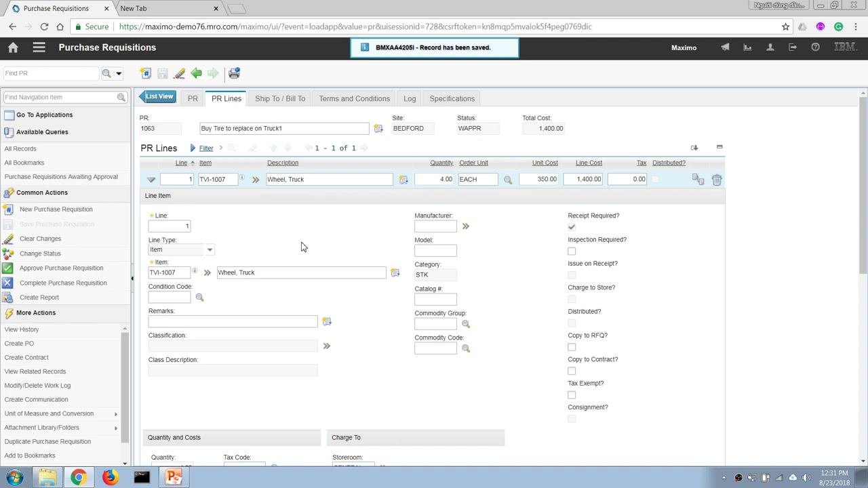Open Commodity Code lookup magnifier
Screen dimensions: 868x488
click(465, 348)
